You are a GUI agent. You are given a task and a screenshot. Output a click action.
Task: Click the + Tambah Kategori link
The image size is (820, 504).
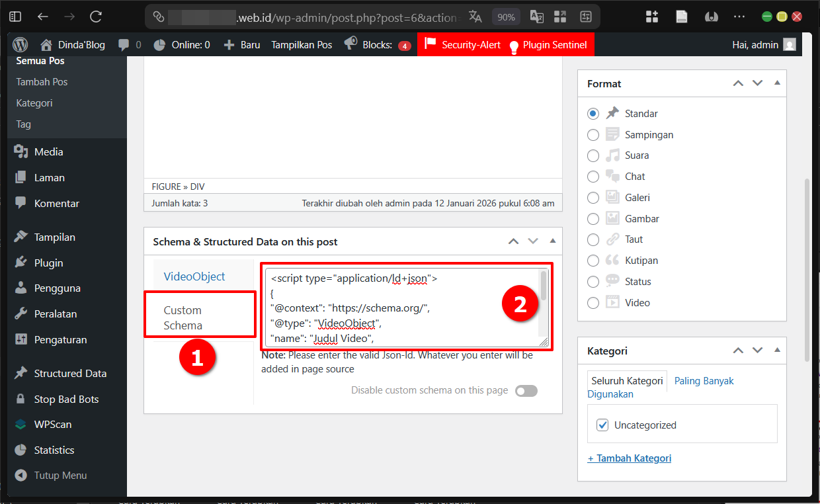pos(629,458)
